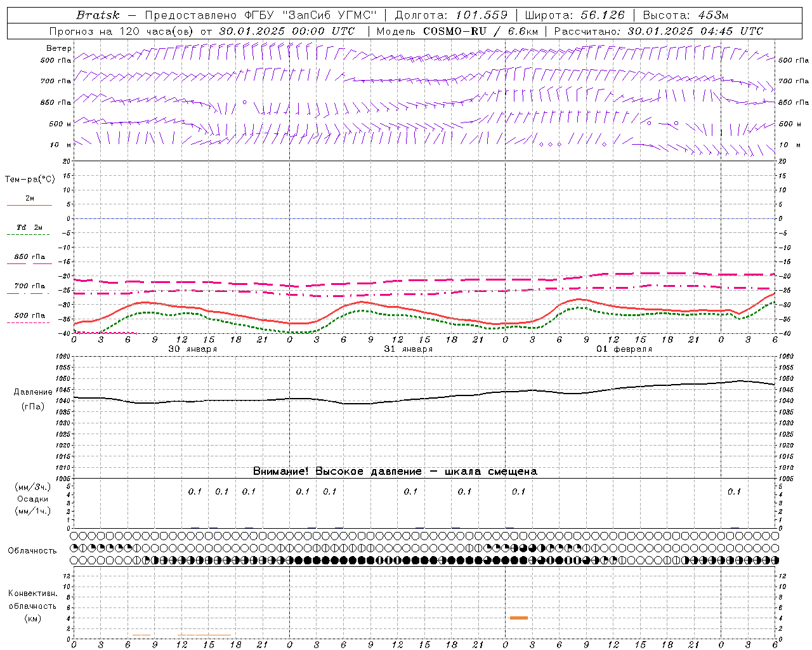The width and height of the screenshot is (812, 650).
Task: Click the Облачность cloud cover label
Action: [x=32, y=551]
